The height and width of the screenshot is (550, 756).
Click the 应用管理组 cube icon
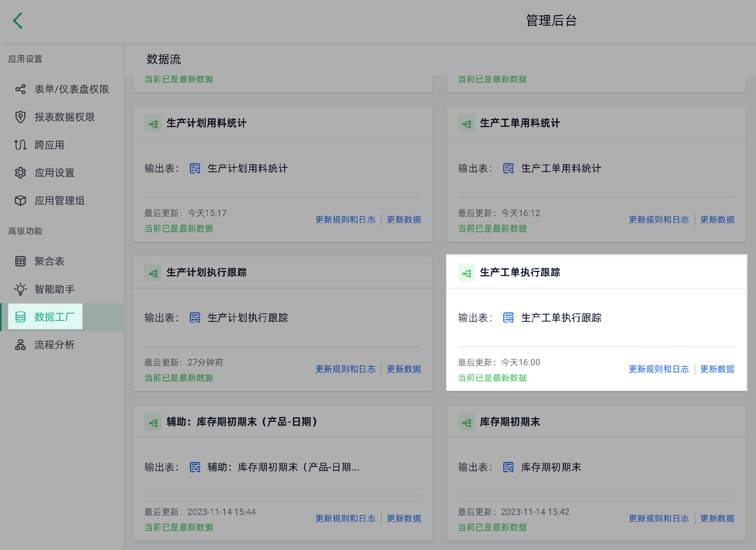[20, 201]
